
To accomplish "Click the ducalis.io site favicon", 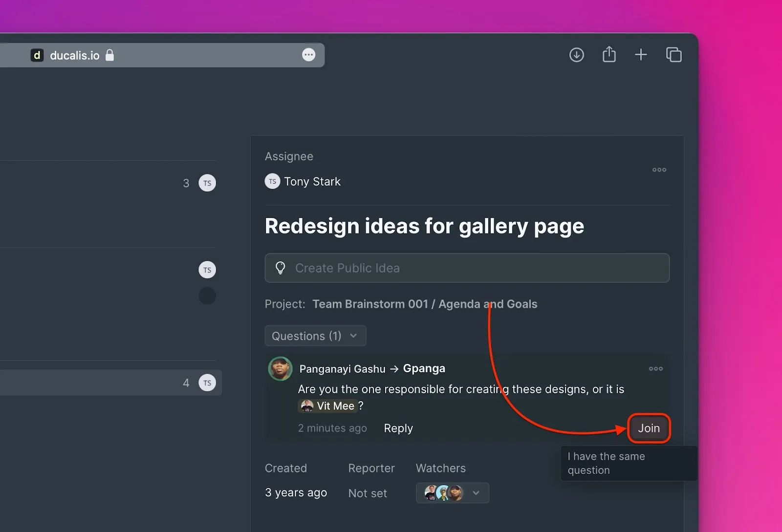I will click(x=37, y=55).
